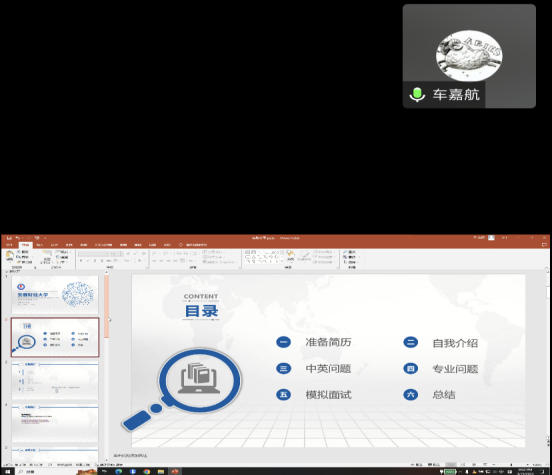552x475 pixels.
Task: Click the Save icon in quick access toolbar
Action: pos(9,238)
